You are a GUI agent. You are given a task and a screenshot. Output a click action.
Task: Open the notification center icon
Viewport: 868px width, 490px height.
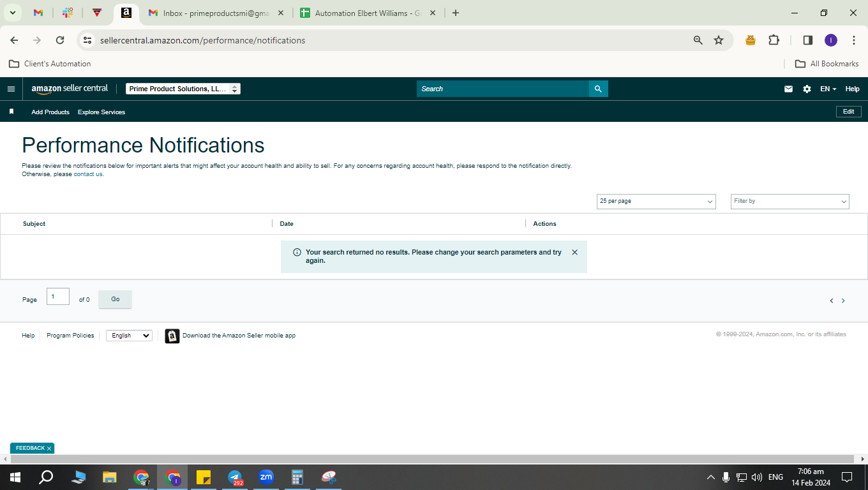click(847, 477)
